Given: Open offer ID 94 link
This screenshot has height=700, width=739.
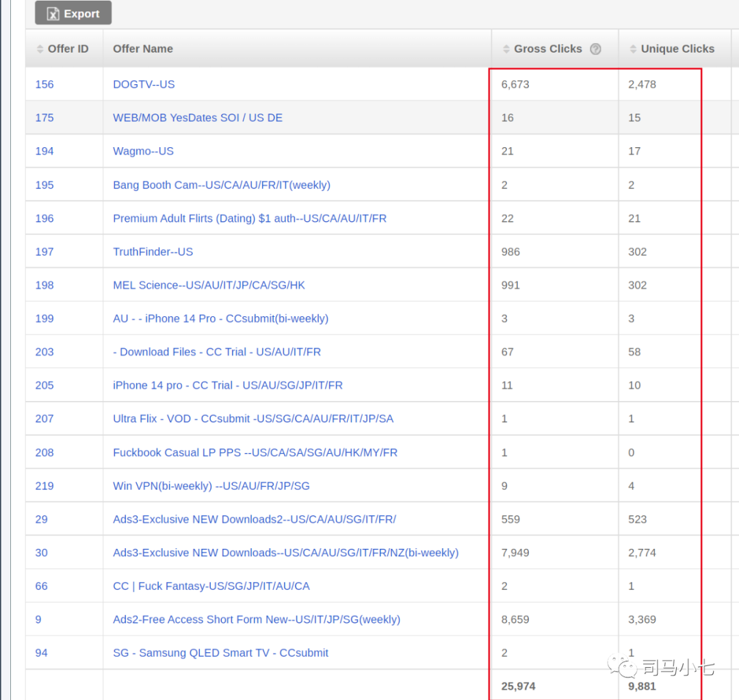Looking at the screenshot, I should pyautogui.click(x=42, y=653).
